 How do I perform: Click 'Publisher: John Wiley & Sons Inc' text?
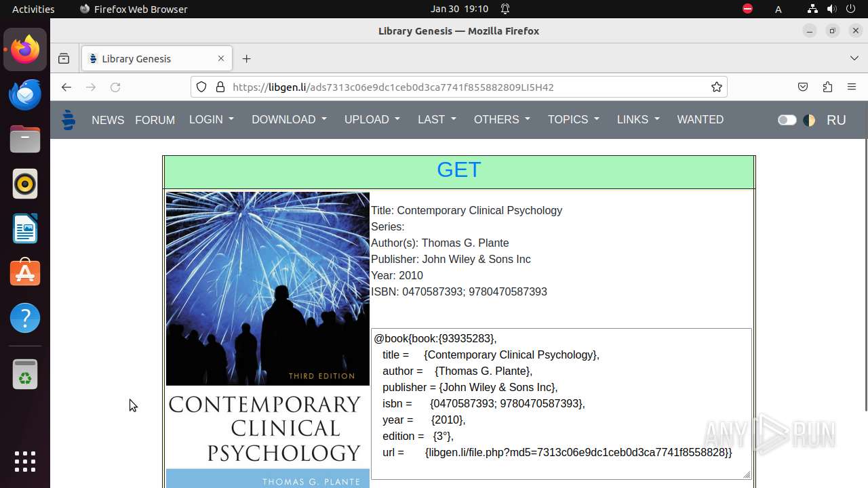tap(451, 259)
